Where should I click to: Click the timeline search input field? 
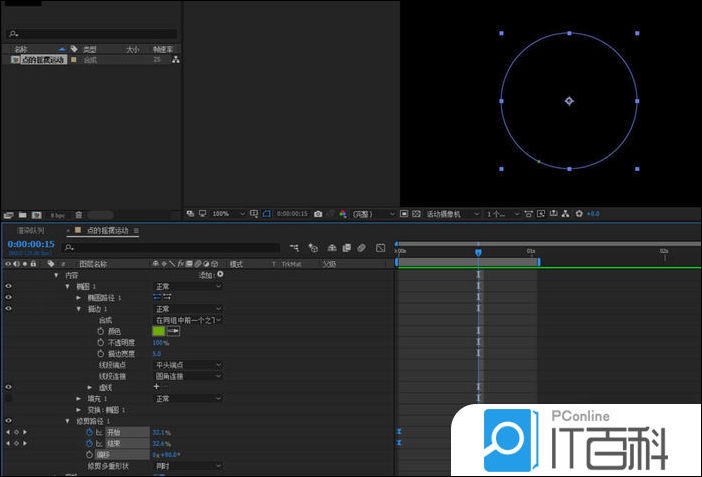click(x=170, y=248)
